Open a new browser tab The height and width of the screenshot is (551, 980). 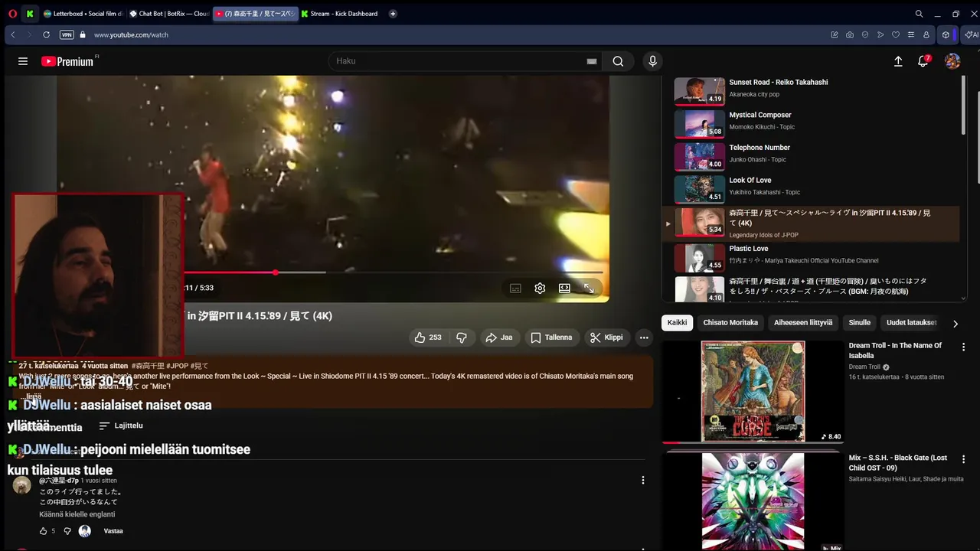click(x=393, y=14)
